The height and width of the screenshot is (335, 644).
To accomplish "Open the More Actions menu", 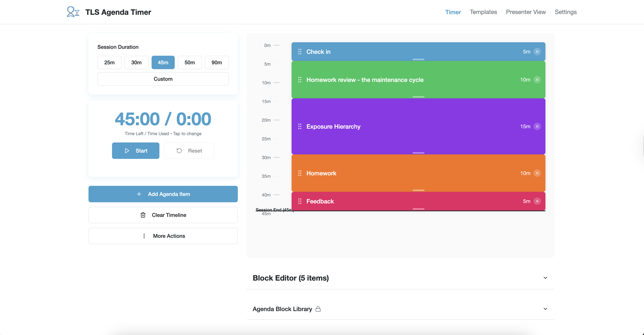I will pyautogui.click(x=163, y=236).
